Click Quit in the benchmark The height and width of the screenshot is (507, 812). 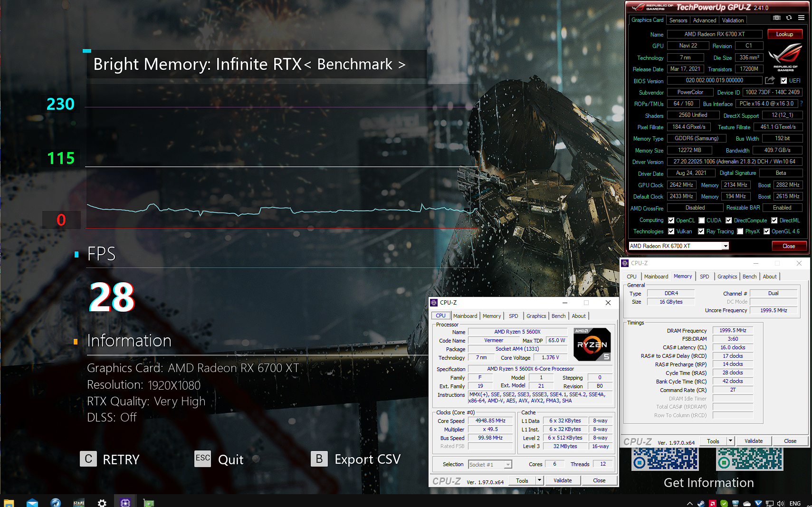[231, 459]
